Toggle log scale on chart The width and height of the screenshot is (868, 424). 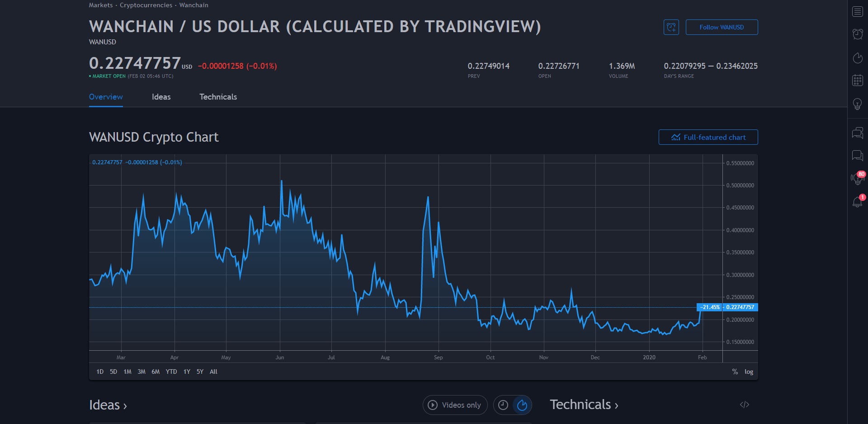pos(749,372)
